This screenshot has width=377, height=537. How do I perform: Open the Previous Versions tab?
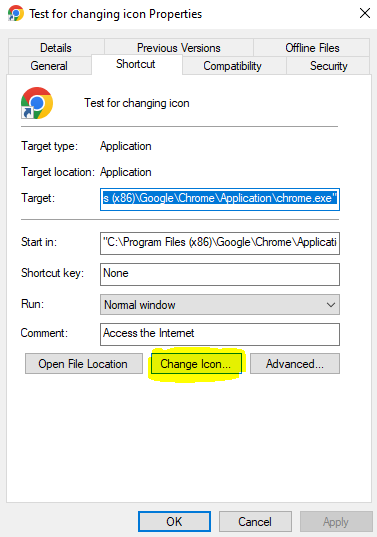179,48
